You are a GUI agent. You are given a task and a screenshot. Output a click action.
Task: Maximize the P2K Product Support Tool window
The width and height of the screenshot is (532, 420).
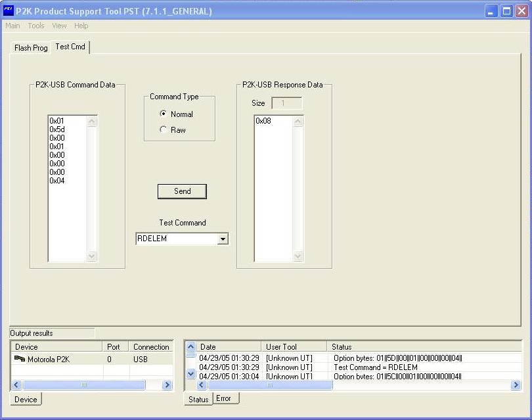(x=506, y=11)
